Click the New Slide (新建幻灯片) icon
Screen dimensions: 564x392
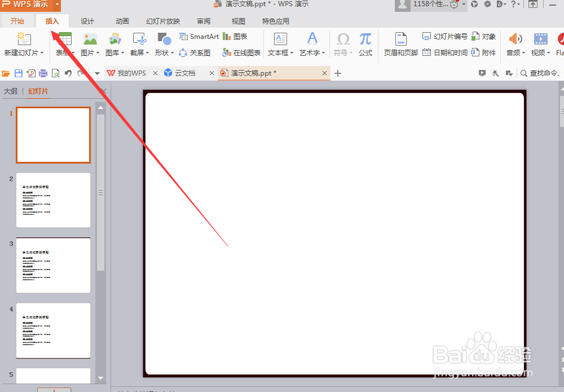point(24,39)
